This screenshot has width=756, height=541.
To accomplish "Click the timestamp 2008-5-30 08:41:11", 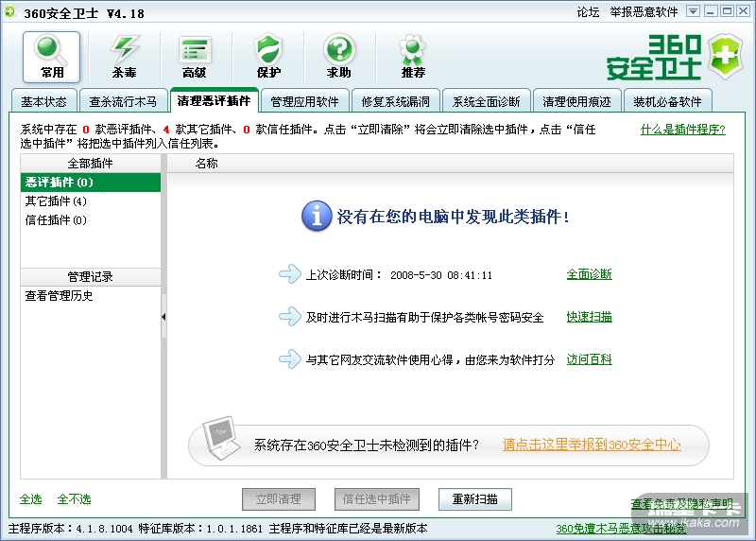I will point(441,275).
